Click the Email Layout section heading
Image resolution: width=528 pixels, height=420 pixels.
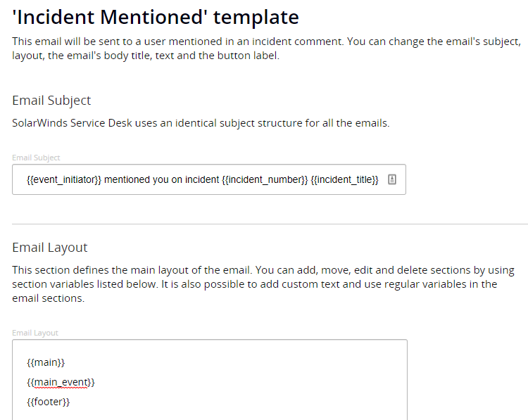[50, 247]
